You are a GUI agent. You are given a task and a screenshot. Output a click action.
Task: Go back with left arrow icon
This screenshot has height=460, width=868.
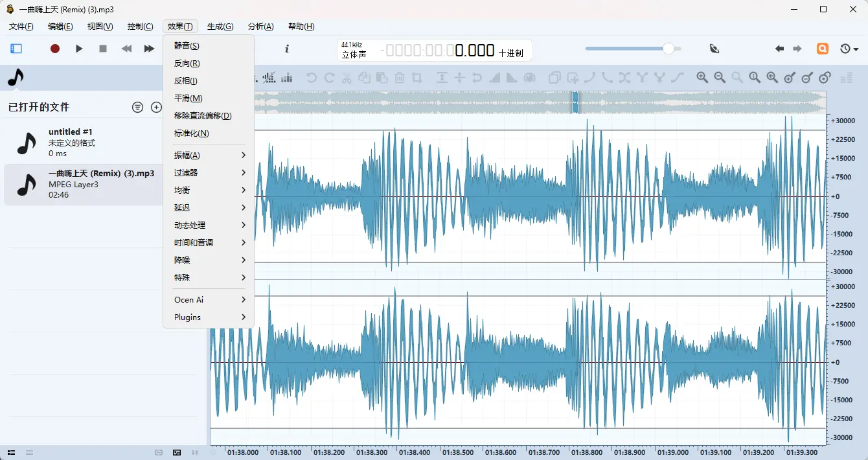pos(779,49)
